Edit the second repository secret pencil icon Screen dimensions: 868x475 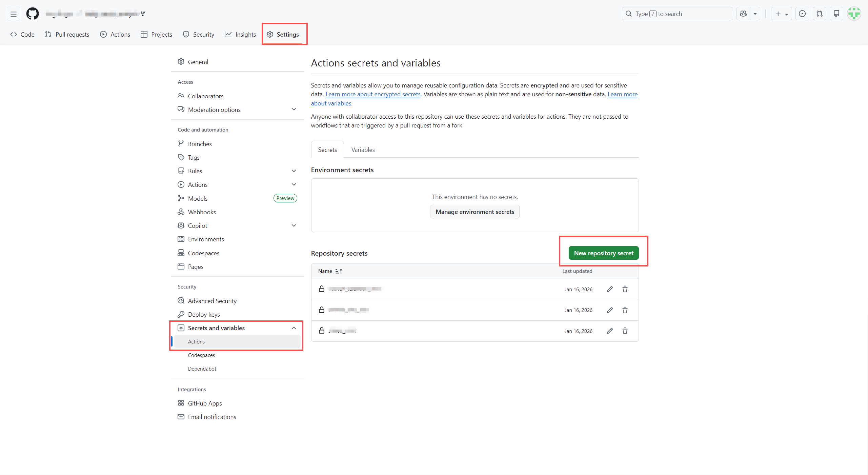coord(609,310)
